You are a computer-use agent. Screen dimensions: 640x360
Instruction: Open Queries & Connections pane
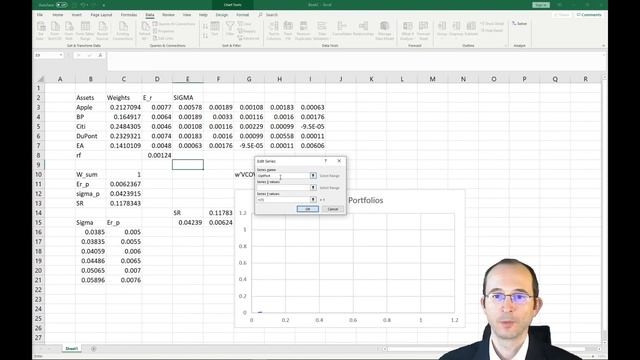click(174, 24)
